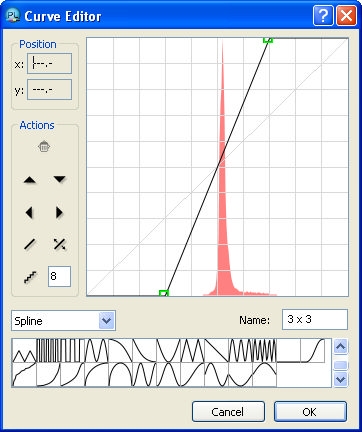
Task: Click the preset list scroll up arrow
Action: (x=341, y=347)
